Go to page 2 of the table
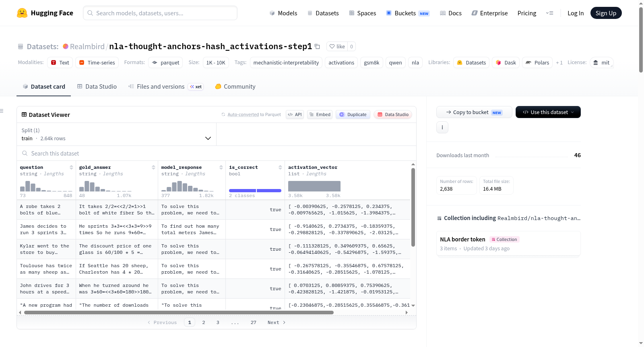644x347 pixels. coord(204,322)
